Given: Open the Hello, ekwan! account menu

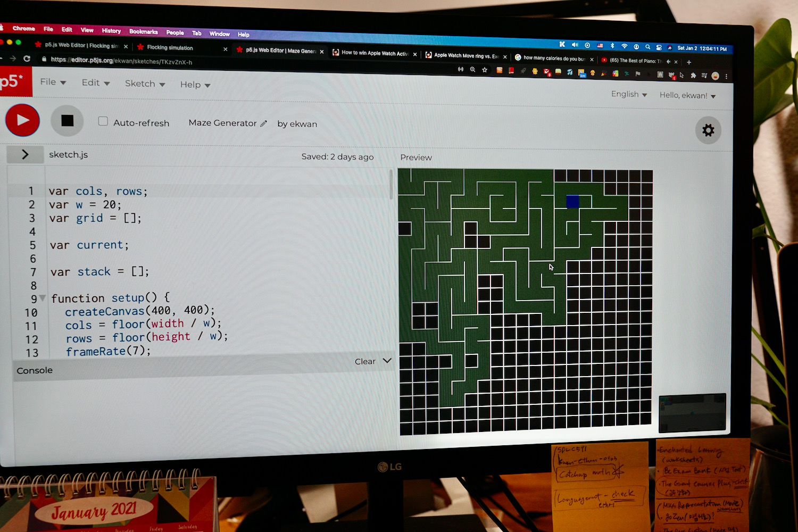Looking at the screenshot, I should 687,96.
